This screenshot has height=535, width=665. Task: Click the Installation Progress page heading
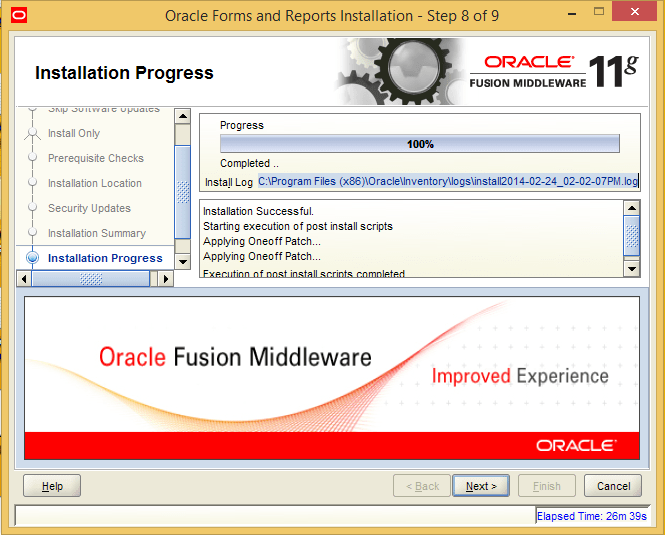[x=124, y=73]
